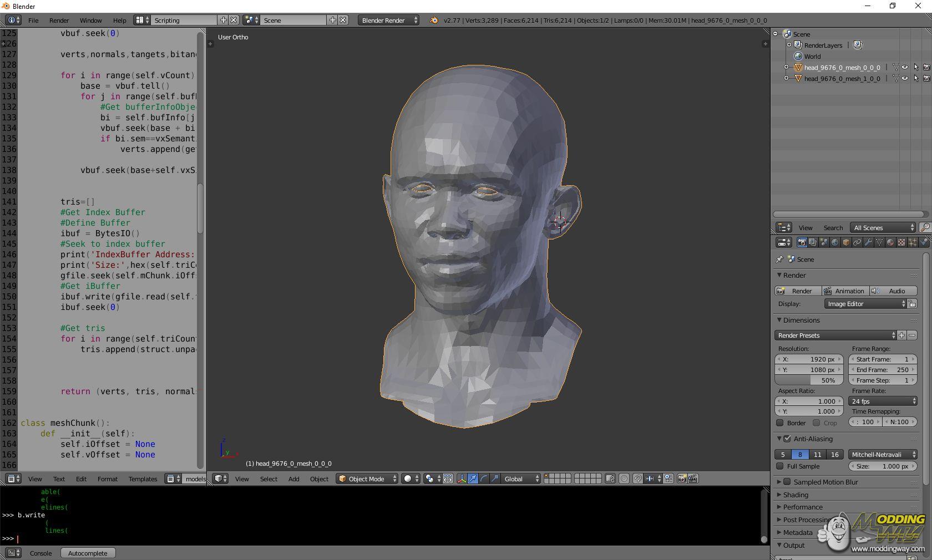This screenshot has height=560, width=932.
Task: Open the Object cube properties tab
Action: point(846,242)
